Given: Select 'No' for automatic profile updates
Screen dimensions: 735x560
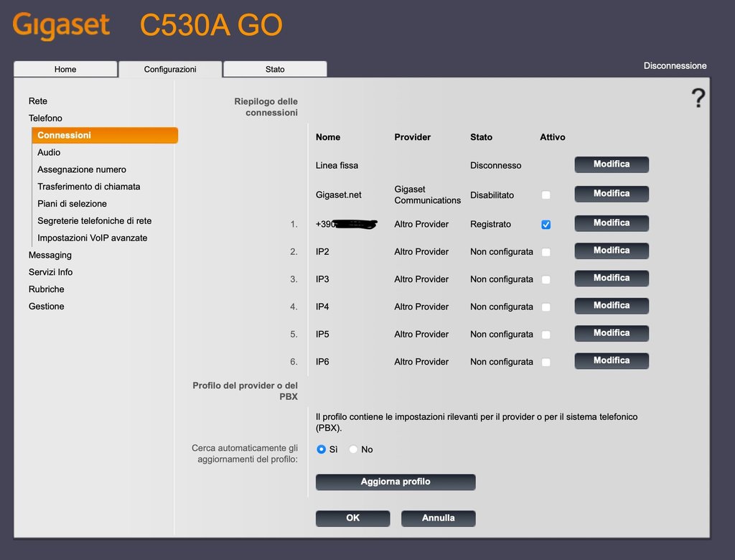Looking at the screenshot, I should pyautogui.click(x=353, y=449).
